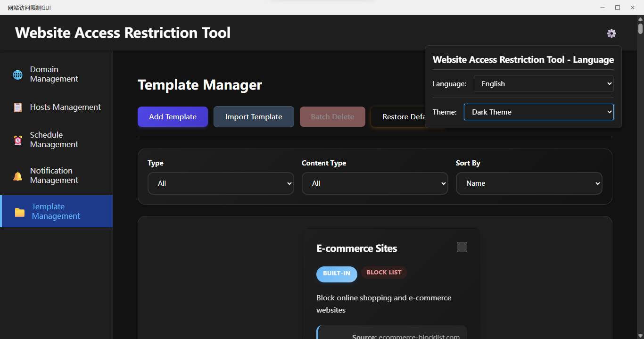Click the Add Template button
This screenshot has height=339, width=644.
[x=173, y=116]
